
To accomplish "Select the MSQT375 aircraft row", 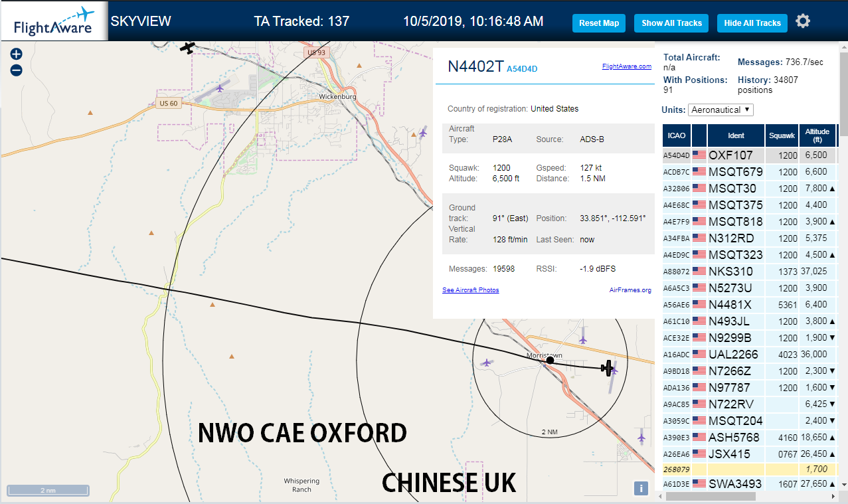I will coord(749,205).
